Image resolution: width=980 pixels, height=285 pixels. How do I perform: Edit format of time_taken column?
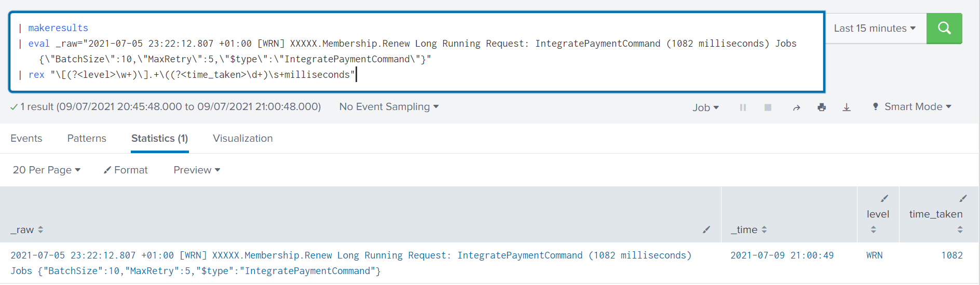963,198
